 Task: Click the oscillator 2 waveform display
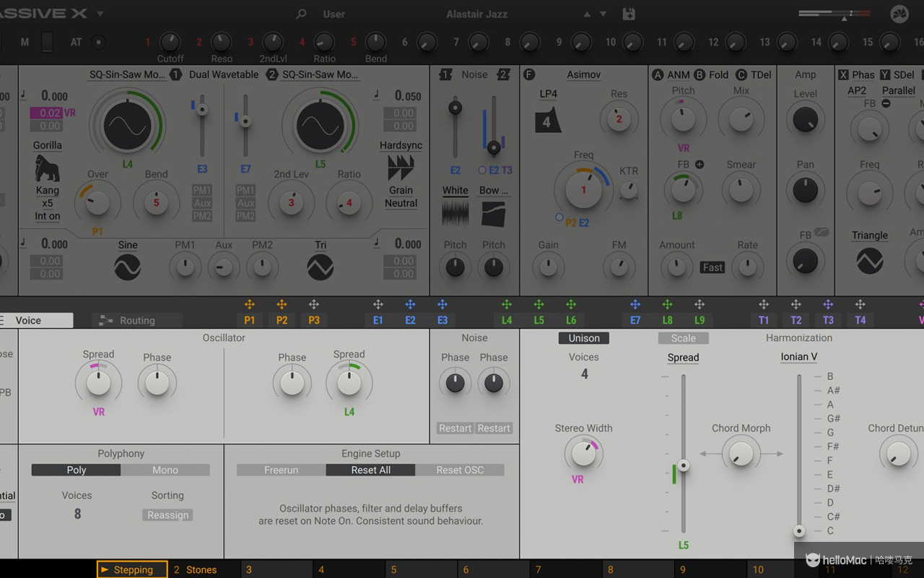click(x=321, y=126)
